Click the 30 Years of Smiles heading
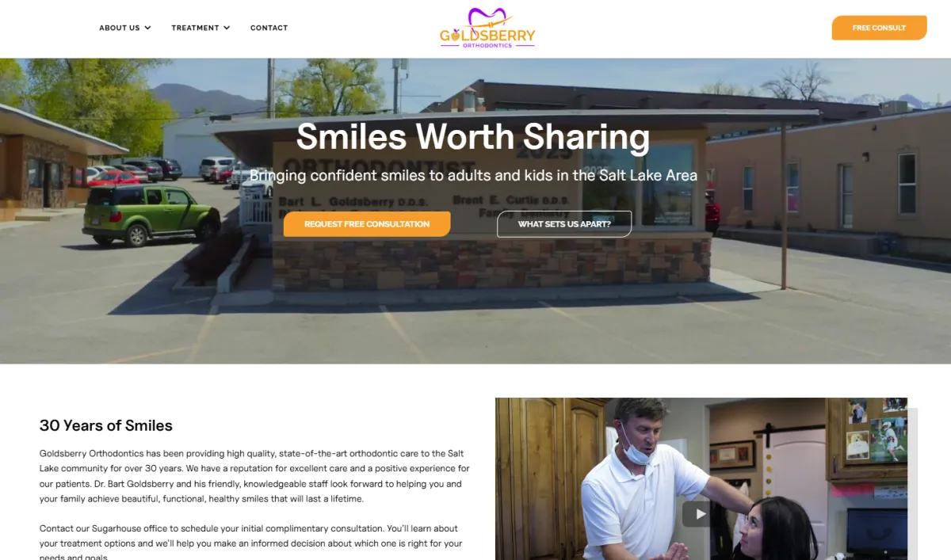951x560 pixels. click(106, 425)
